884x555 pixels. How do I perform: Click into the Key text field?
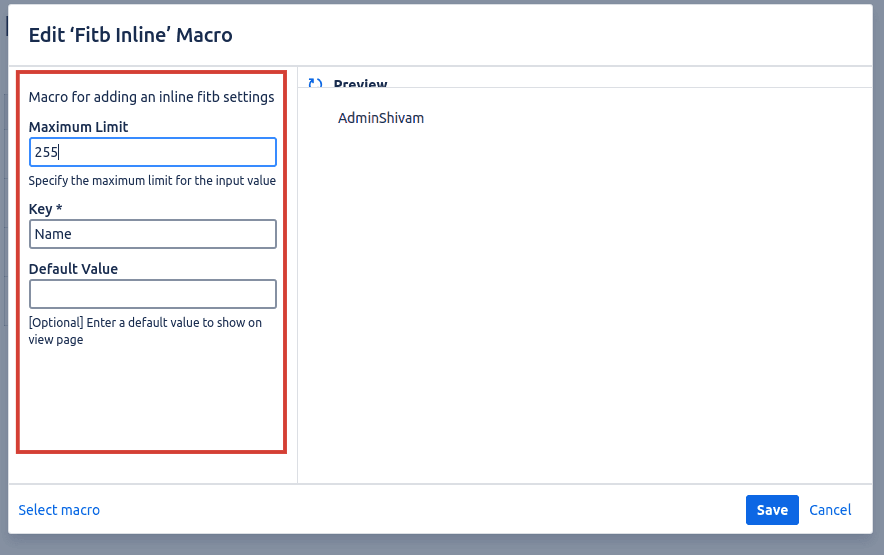(152, 234)
